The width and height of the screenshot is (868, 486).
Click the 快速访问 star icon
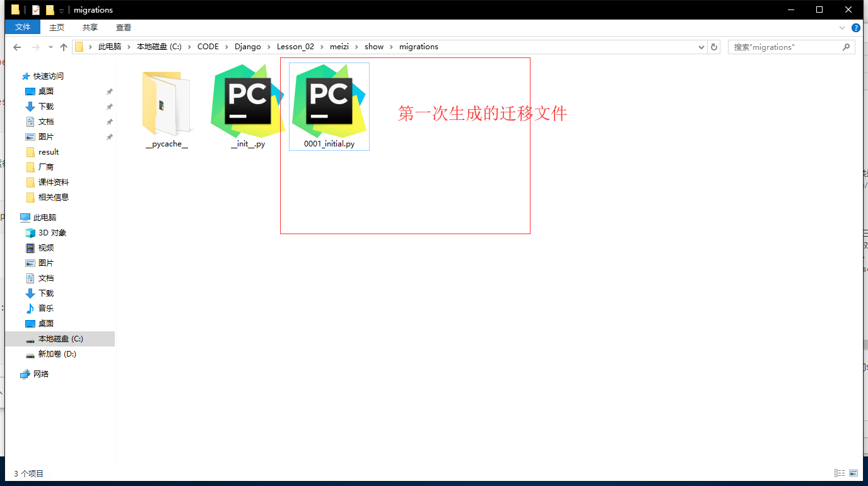(x=25, y=76)
